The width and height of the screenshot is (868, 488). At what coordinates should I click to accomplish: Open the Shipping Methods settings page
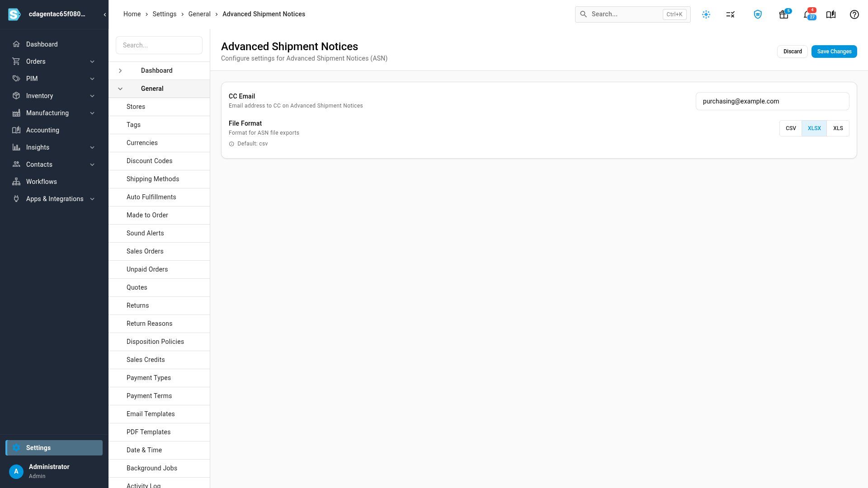pos(159,179)
